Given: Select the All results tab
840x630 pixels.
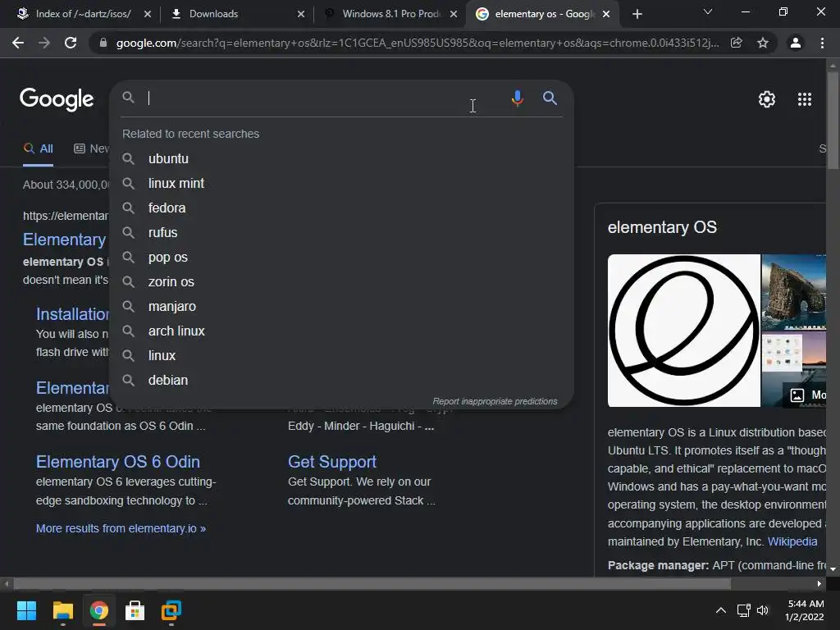Looking at the screenshot, I should click(x=38, y=149).
